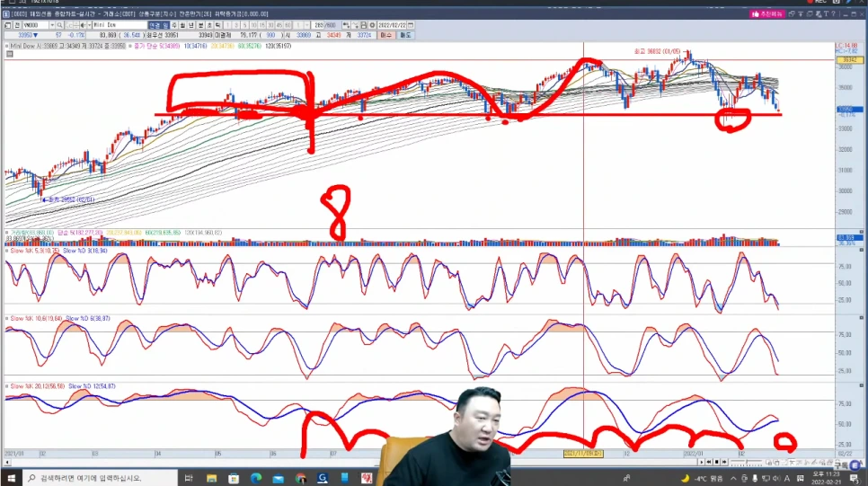The image size is (868, 486).
Task: Choose the 60 interval preset
Action: point(288,25)
